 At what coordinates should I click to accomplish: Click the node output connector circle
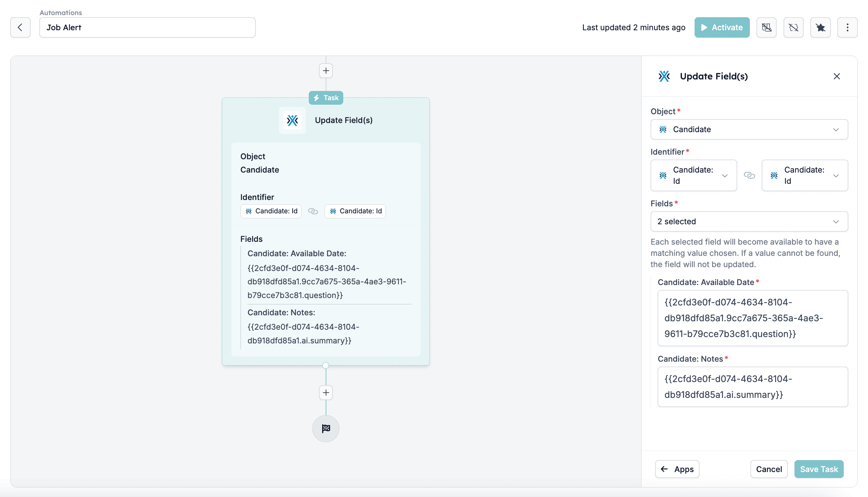[x=326, y=366]
